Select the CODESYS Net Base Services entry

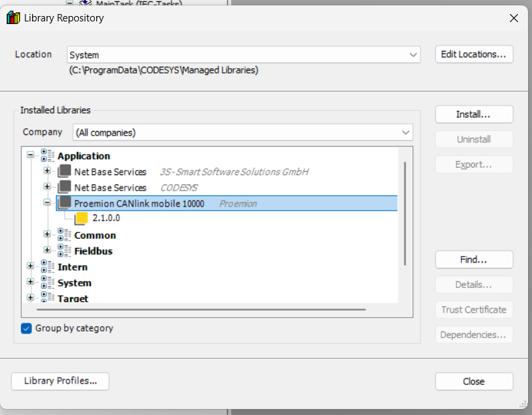click(x=110, y=188)
